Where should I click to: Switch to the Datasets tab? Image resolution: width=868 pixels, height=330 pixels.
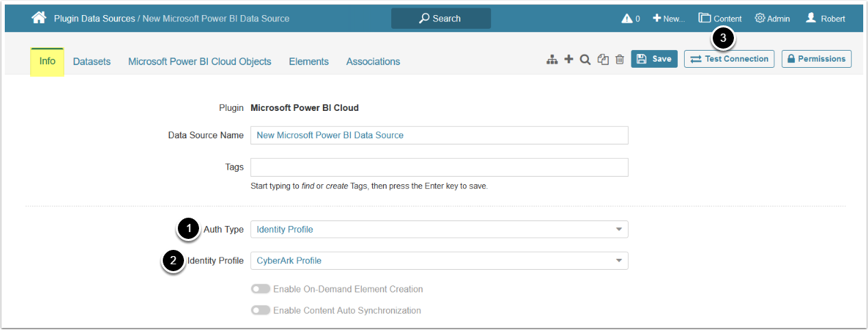point(92,62)
